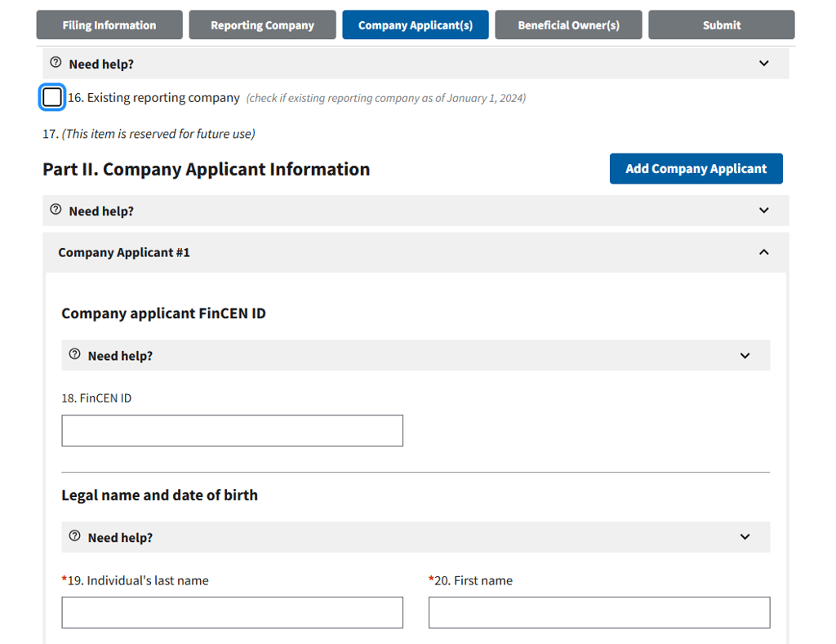Go to the Beneficial Owner(s) tab
This screenshot has width=836, height=644.
point(568,25)
